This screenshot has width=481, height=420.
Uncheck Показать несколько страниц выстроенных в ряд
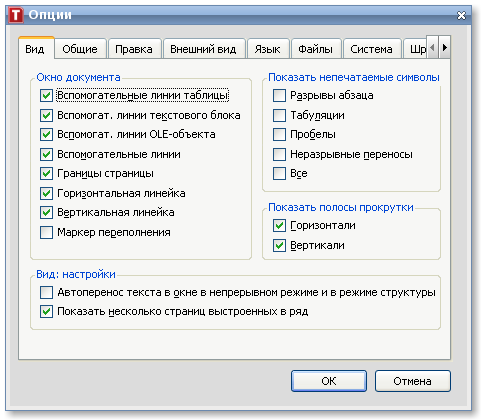(46, 312)
